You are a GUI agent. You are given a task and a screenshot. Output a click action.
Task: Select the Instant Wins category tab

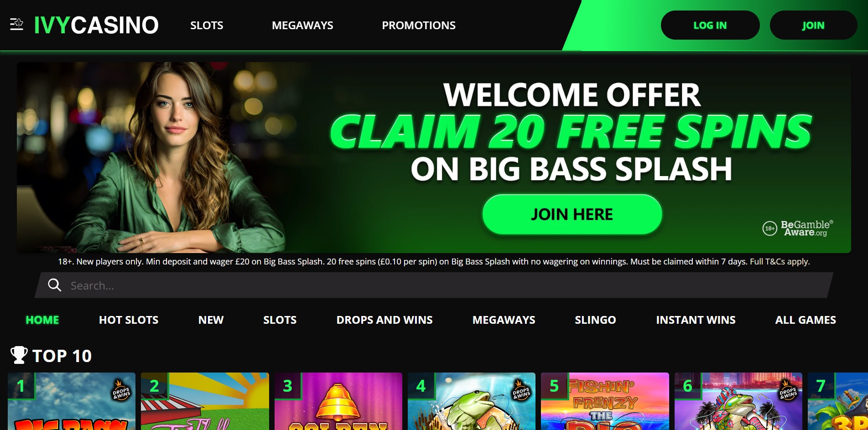coord(696,320)
